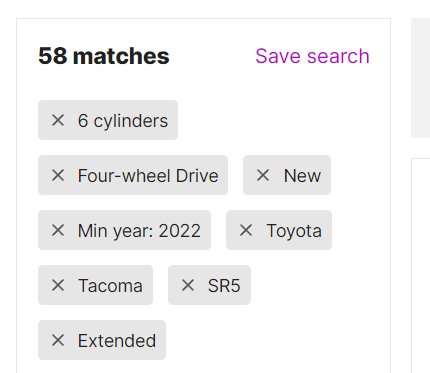The height and width of the screenshot is (373, 430).
Task: Click the 58 matches heading
Action: (x=104, y=56)
